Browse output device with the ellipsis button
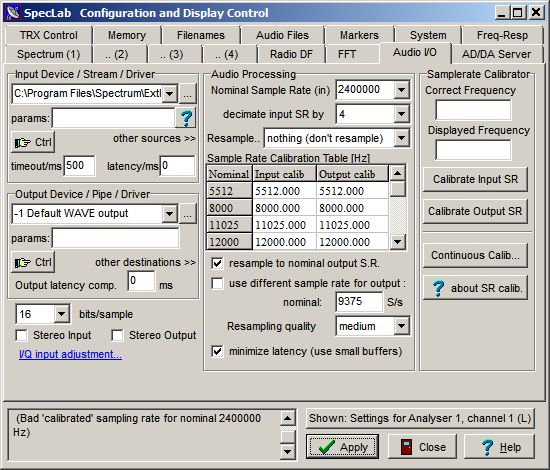550x470 pixels. (188, 214)
